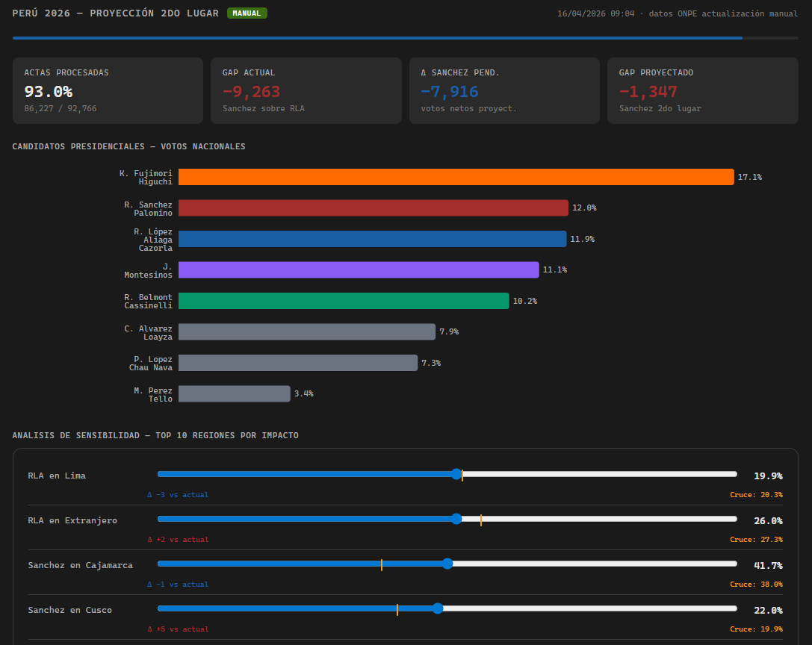Click orange Cruce marker on Cusco slider
812x645 pixels.
[x=397, y=610]
